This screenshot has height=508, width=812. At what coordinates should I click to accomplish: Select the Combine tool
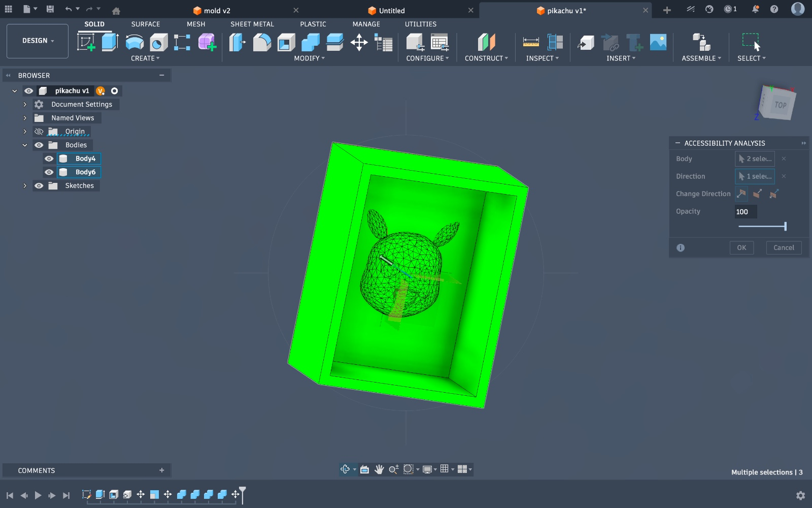coord(311,42)
